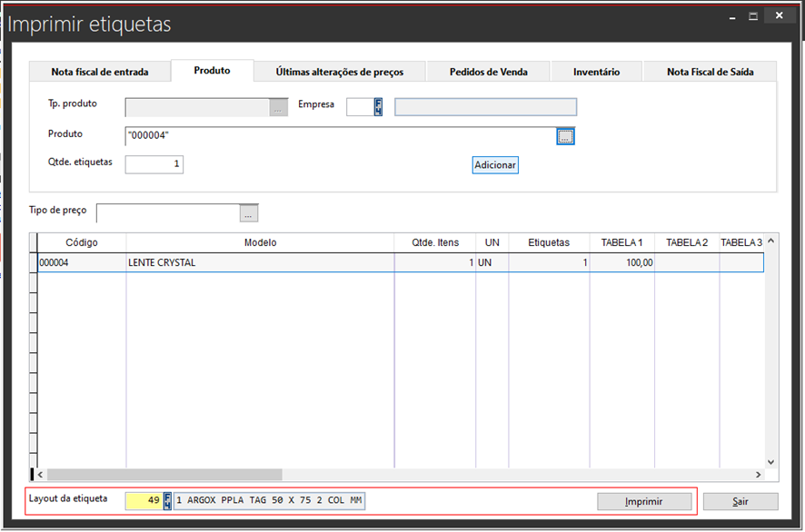Open the Últimas alterações de preços tab
Viewport: 805px width, 532px height.
[x=339, y=72]
